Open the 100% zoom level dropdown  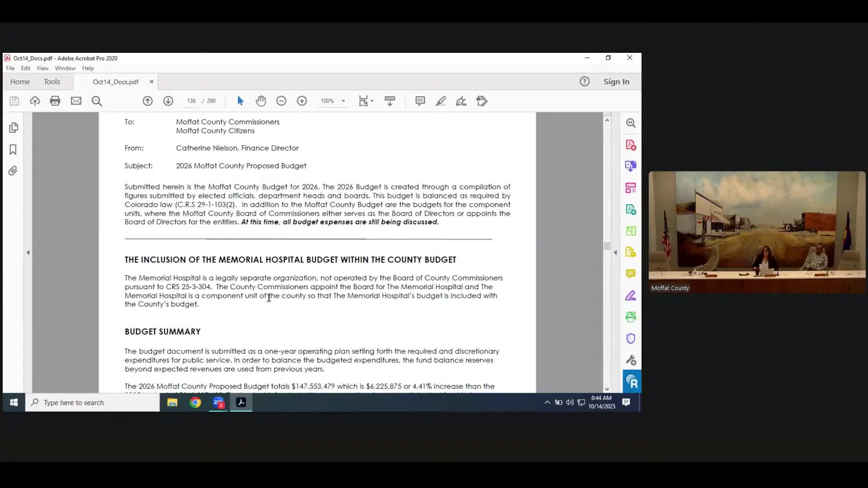tap(343, 101)
